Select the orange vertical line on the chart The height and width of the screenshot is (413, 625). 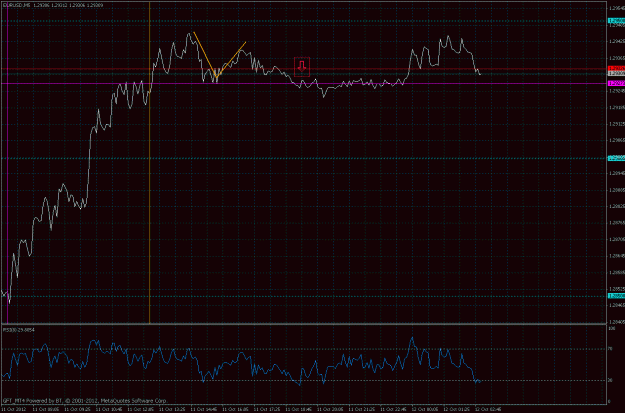click(149, 162)
